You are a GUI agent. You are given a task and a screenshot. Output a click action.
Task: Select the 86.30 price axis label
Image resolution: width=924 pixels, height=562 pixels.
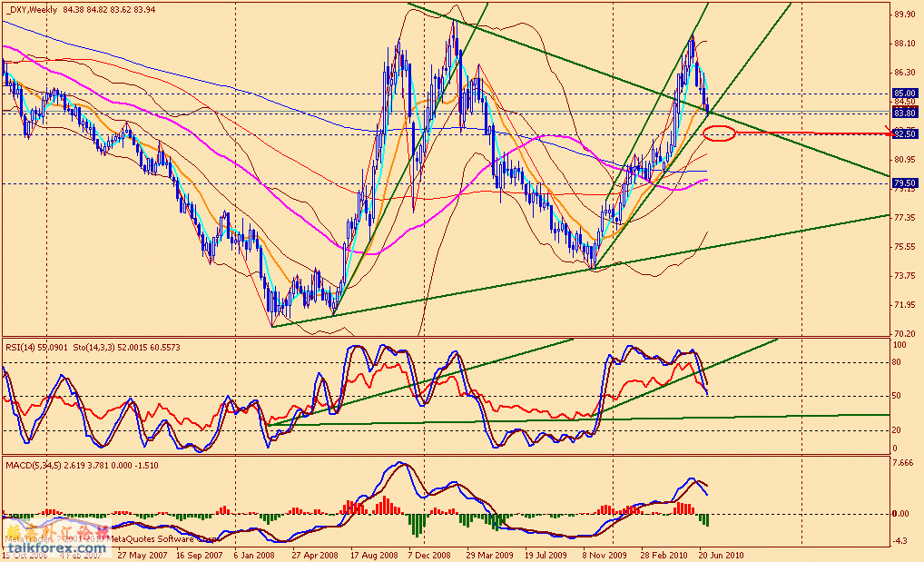904,73
